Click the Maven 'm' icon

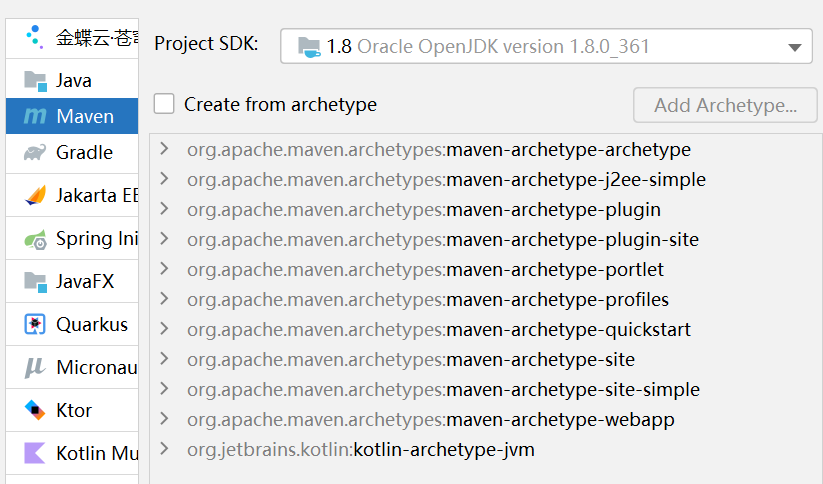coord(35,116)
